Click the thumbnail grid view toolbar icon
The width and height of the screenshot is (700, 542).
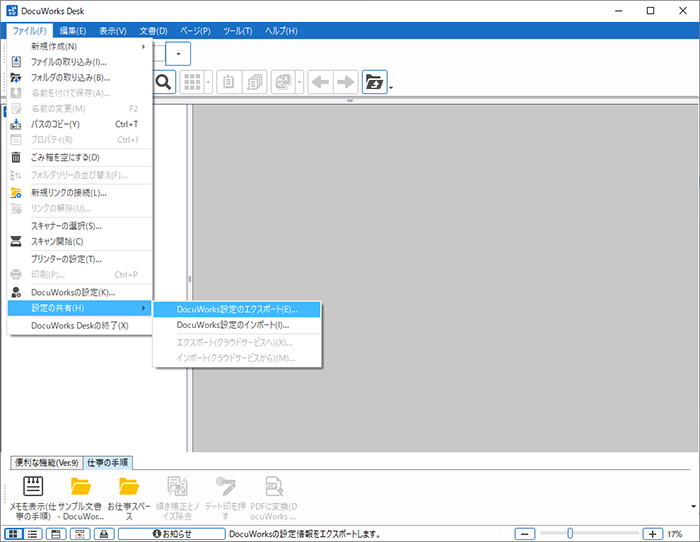pos(192,82)
